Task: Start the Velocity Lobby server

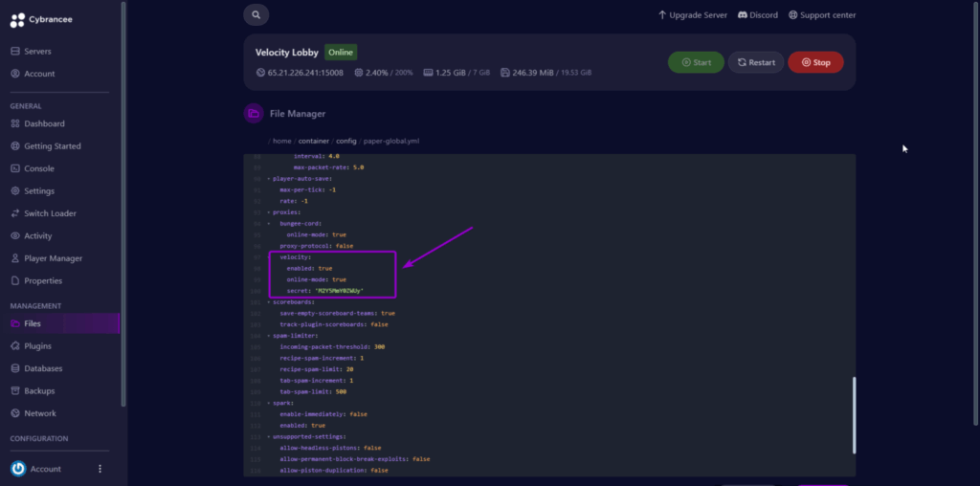Action: 697,62
